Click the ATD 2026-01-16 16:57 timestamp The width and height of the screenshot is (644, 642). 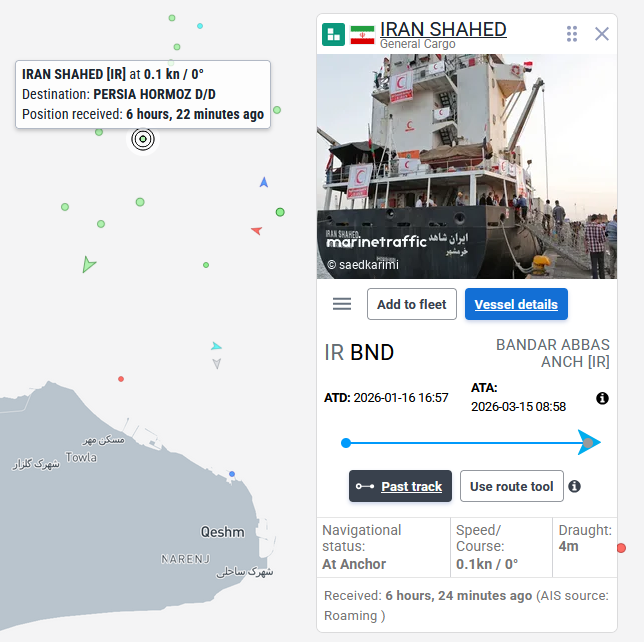(x=386, y=398)
